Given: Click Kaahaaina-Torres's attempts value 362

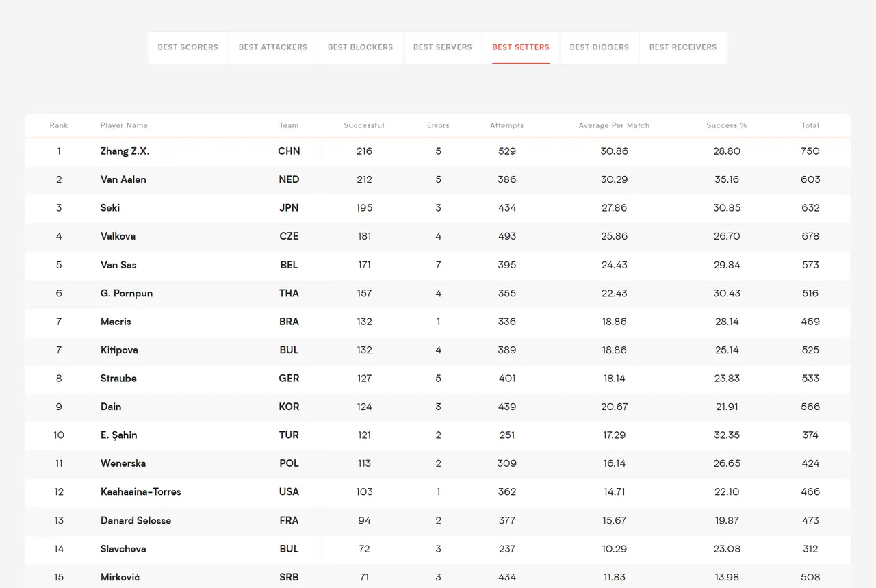Looking at the screenshot, I should coord(507,491).
